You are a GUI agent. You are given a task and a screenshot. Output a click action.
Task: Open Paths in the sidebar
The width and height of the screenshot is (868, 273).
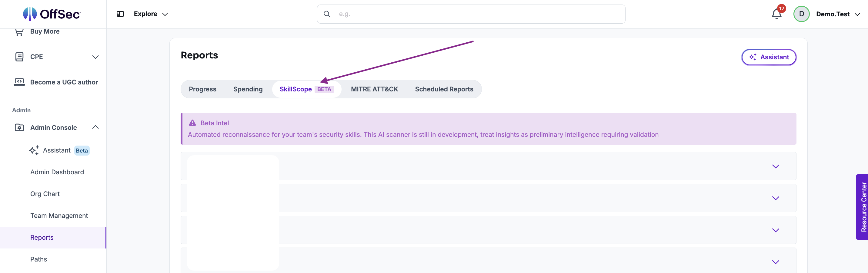pos(38,259)
